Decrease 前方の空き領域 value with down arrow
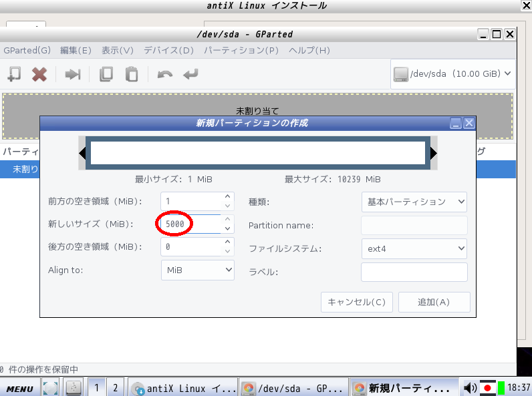The width and height of the screenshot is (532, 396). (228, 206)
